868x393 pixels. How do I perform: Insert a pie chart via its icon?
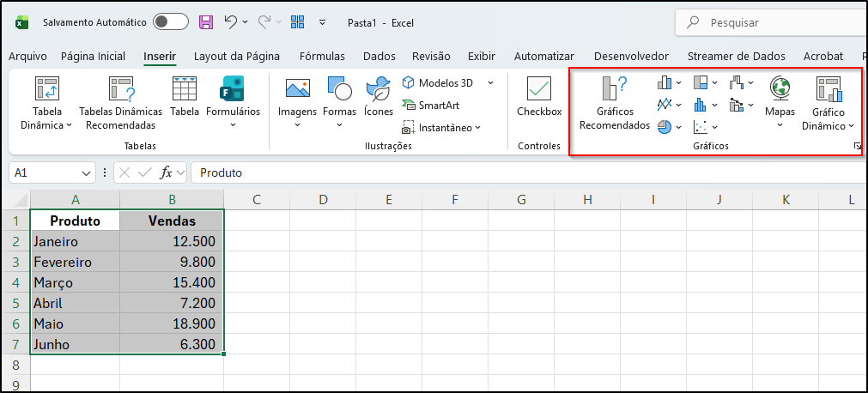[665, 126]
